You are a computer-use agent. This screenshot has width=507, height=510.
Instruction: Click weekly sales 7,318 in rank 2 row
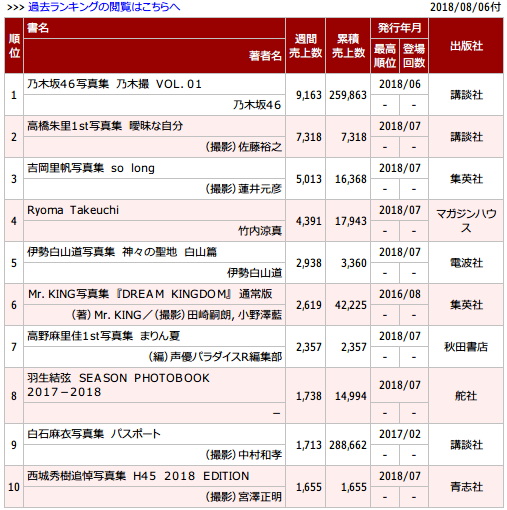309,137
